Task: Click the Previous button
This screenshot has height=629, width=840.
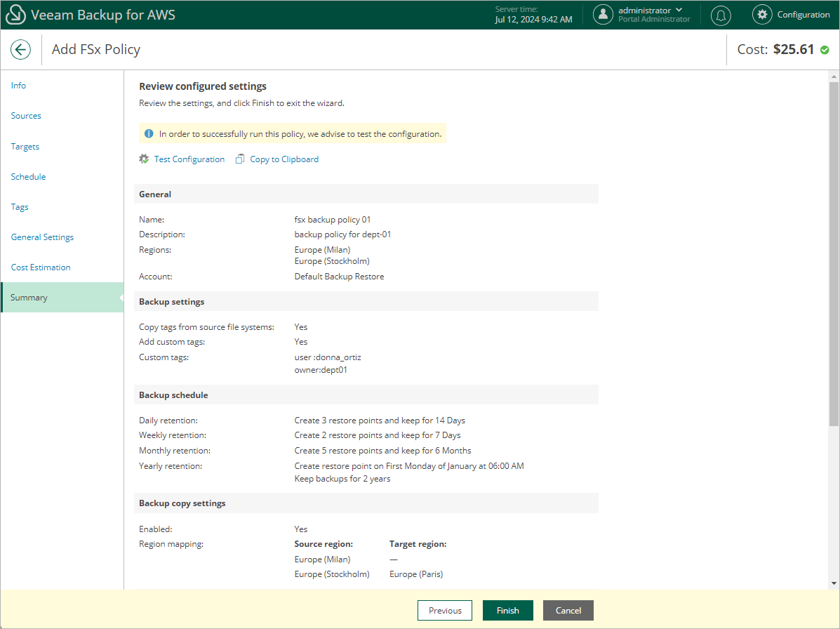Action: coord(445,610)
